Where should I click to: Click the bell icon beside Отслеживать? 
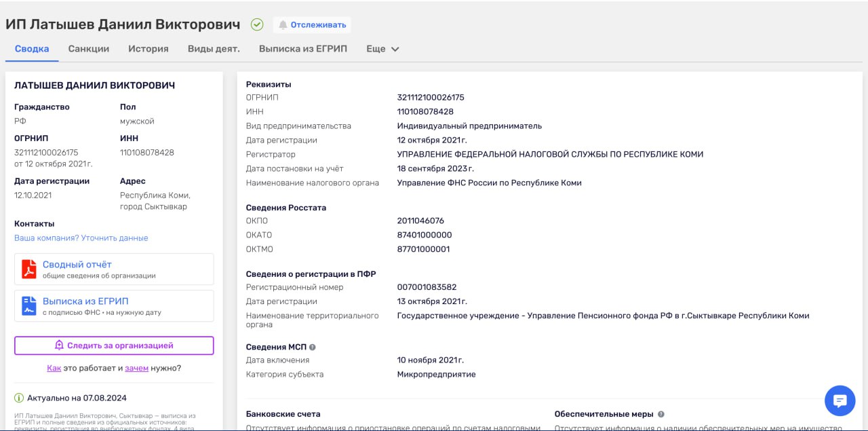point(283,25)
